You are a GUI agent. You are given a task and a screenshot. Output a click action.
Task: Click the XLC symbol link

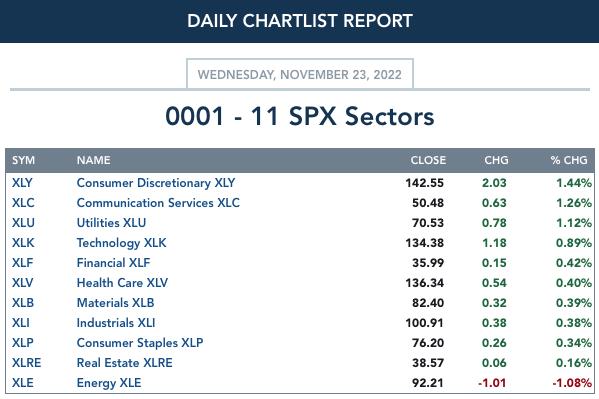[x=23, y=203]
